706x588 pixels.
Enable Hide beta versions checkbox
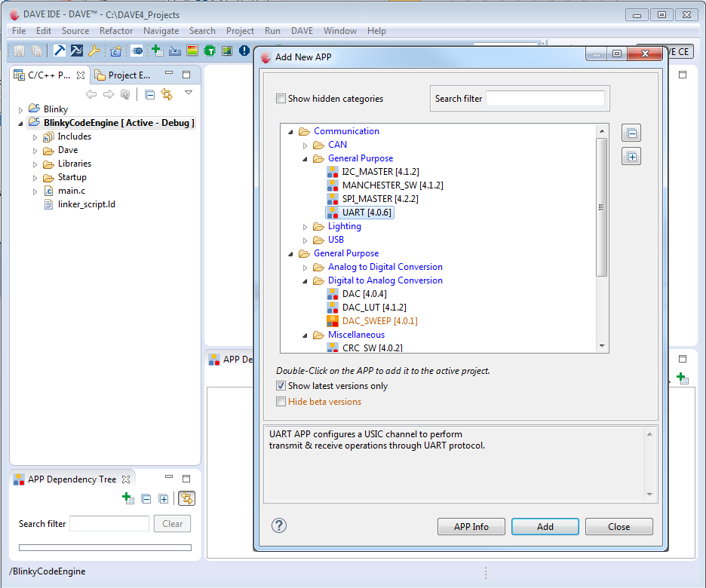281,401
